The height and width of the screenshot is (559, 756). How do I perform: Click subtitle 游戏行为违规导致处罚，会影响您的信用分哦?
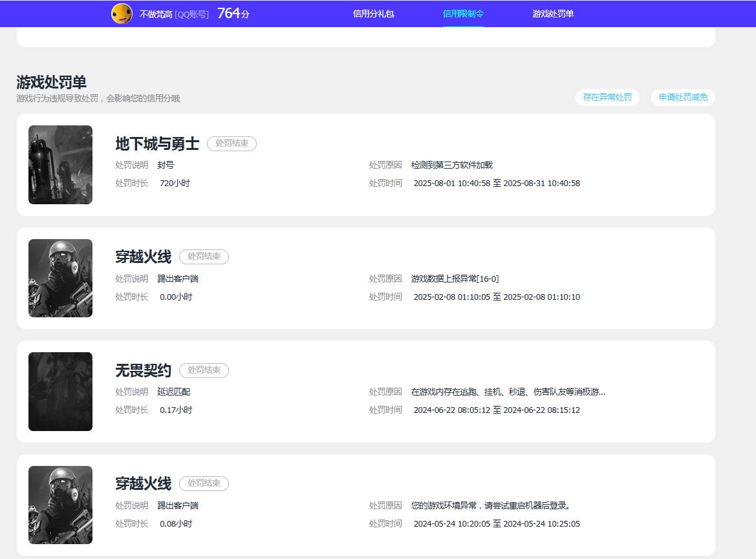pos(98,98)
